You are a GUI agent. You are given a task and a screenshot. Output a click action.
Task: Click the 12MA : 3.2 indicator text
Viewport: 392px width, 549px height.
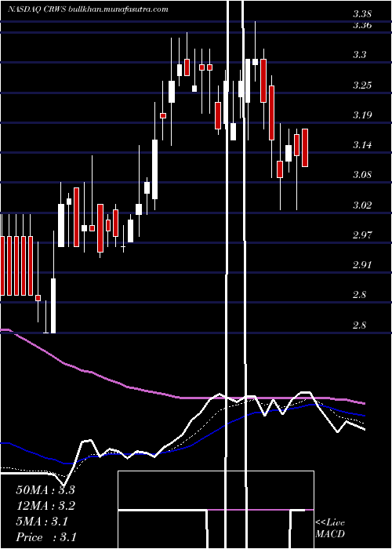tap(45, 506)
